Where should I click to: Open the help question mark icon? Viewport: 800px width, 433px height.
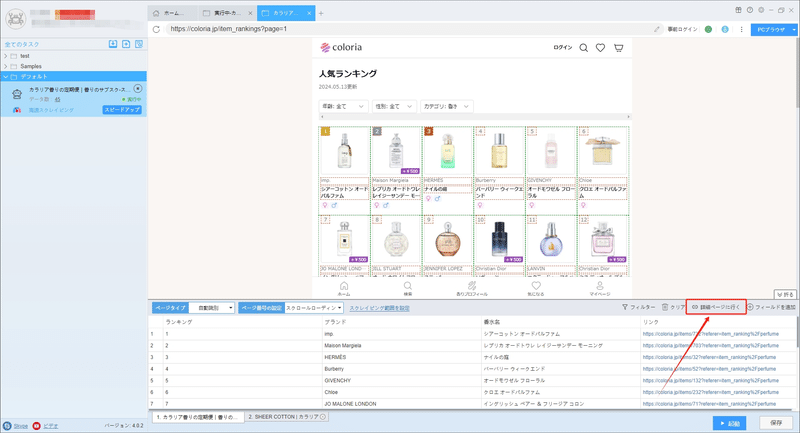click(750, 10)
